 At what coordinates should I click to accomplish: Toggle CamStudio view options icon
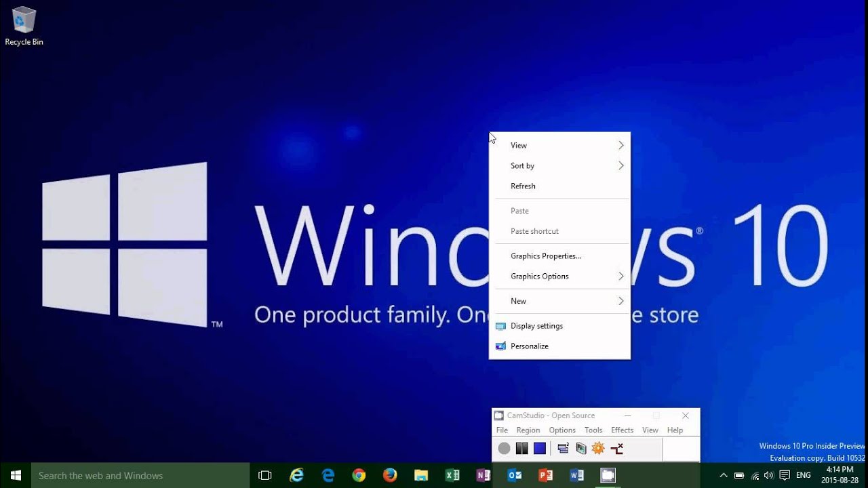[x=563, y=448]
